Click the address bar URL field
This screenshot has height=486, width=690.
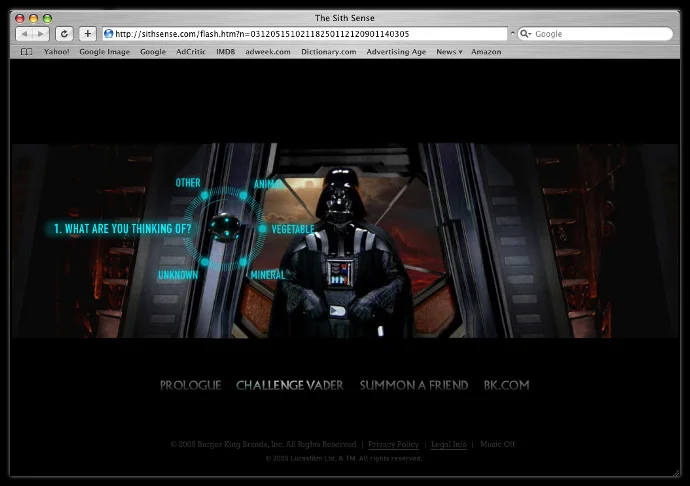[305, 34]
